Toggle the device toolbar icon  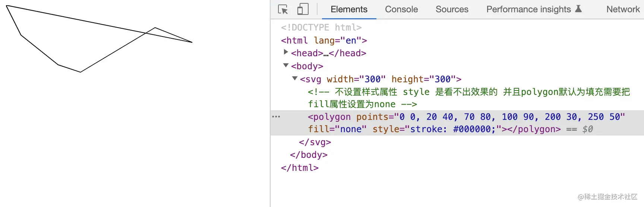click(303, 9)
